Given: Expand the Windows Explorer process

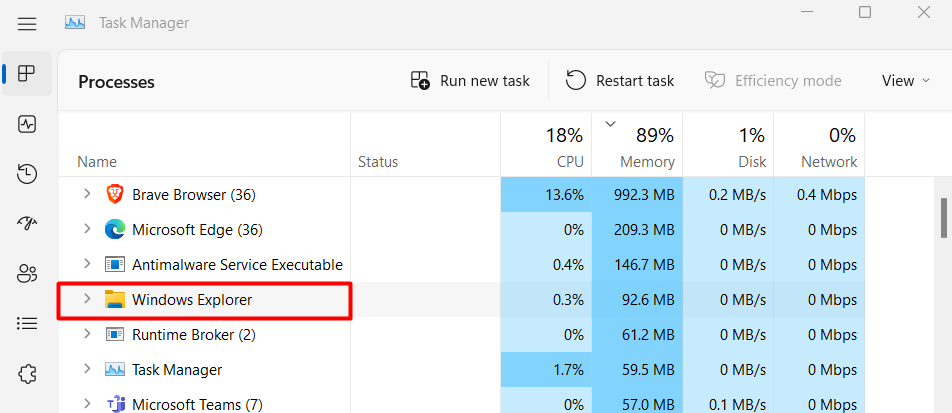Looking at the screenshot, I should (x=87, y=299).
